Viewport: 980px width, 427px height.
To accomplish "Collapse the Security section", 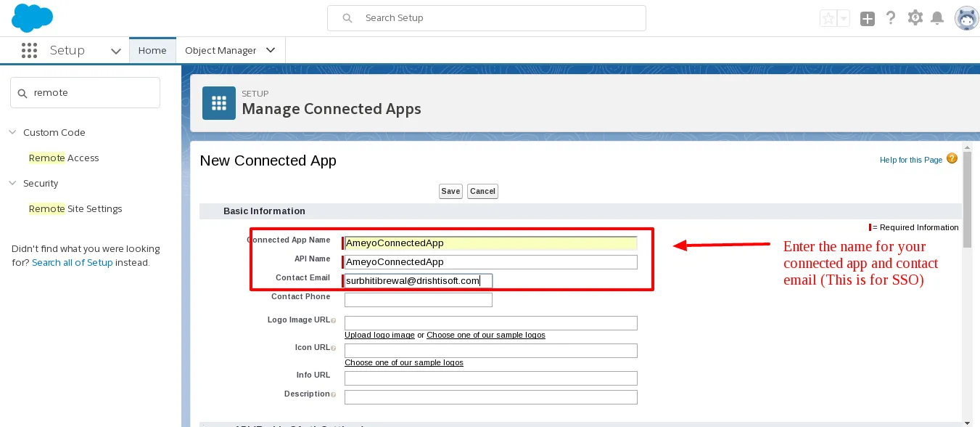I will pos(12,183).
